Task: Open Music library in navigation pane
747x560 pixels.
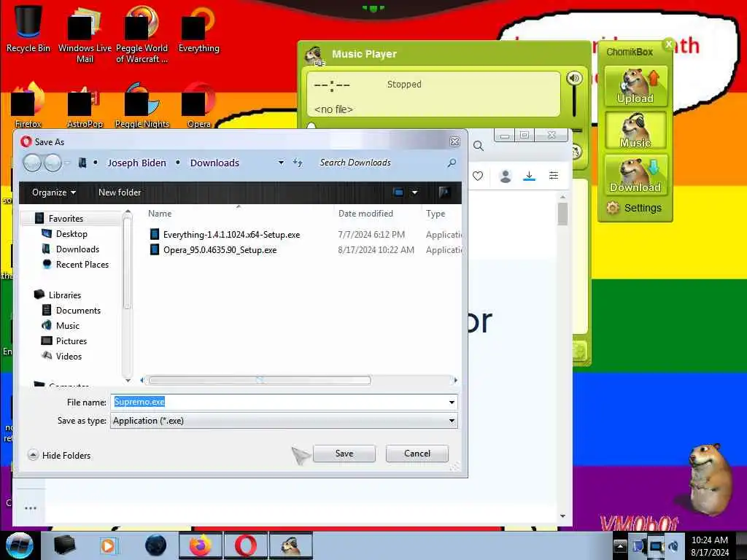Action: pos(67,326)
